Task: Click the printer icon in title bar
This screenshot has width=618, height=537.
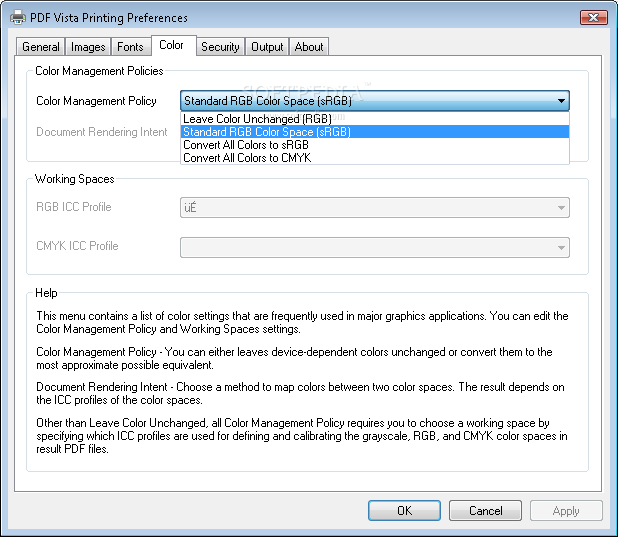Action: 18,17
